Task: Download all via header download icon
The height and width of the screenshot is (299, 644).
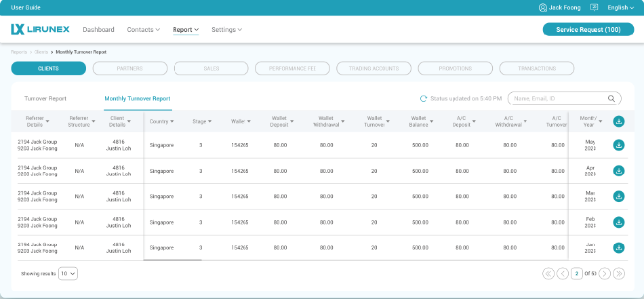Action: [618, 121]
